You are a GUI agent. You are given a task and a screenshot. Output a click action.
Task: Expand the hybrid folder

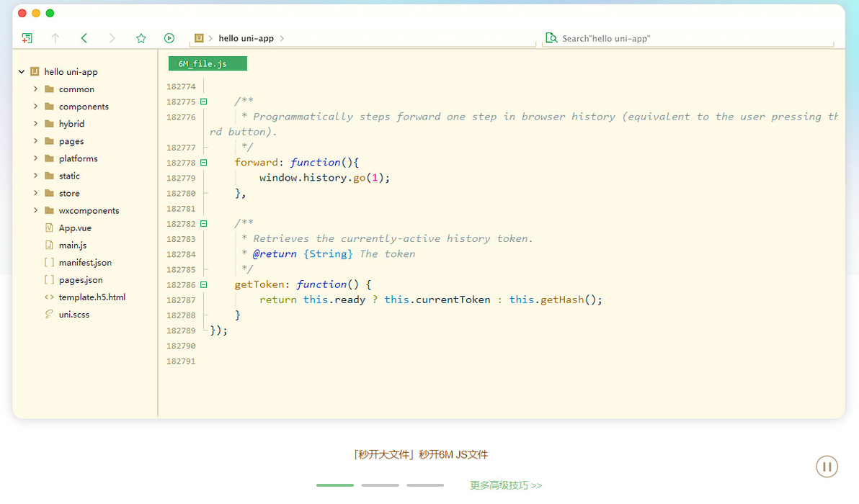[35, 124]
